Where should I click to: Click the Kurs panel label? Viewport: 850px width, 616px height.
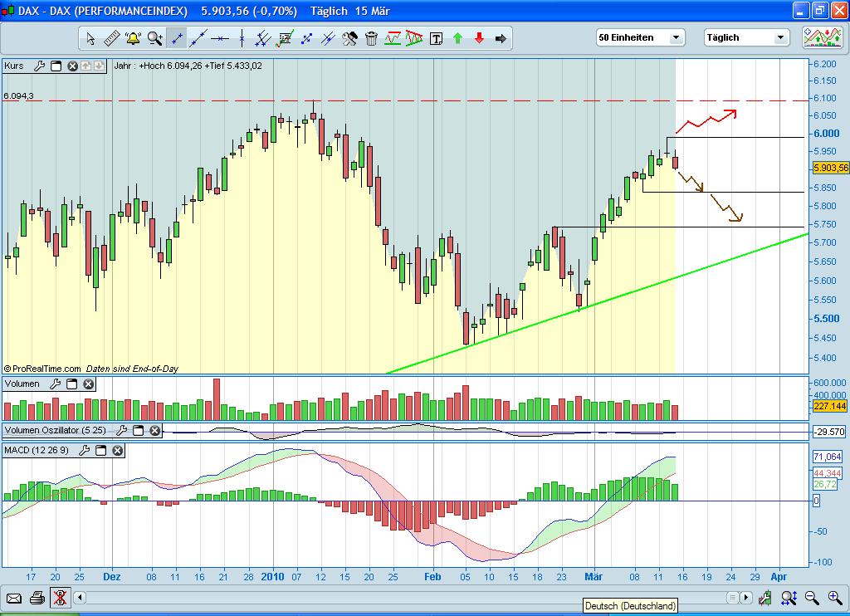(x=14, y=66)
